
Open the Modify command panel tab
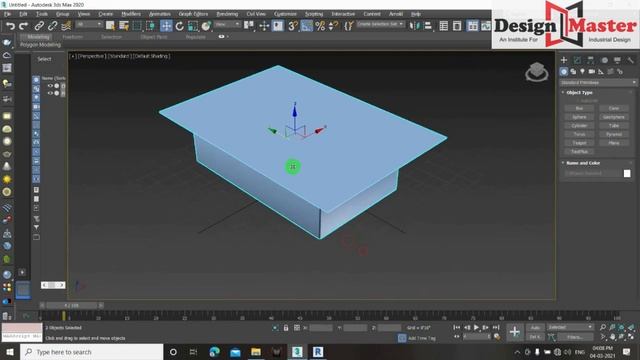pos(577,60)
